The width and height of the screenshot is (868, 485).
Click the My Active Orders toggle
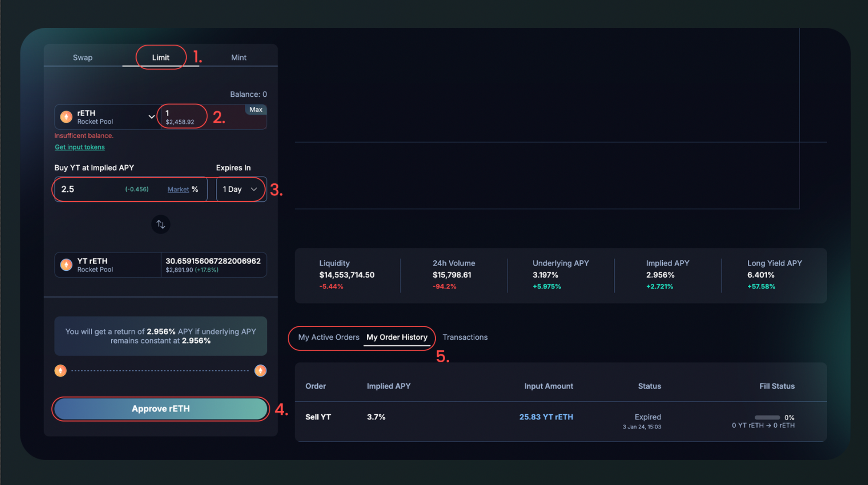coord(329,337)
